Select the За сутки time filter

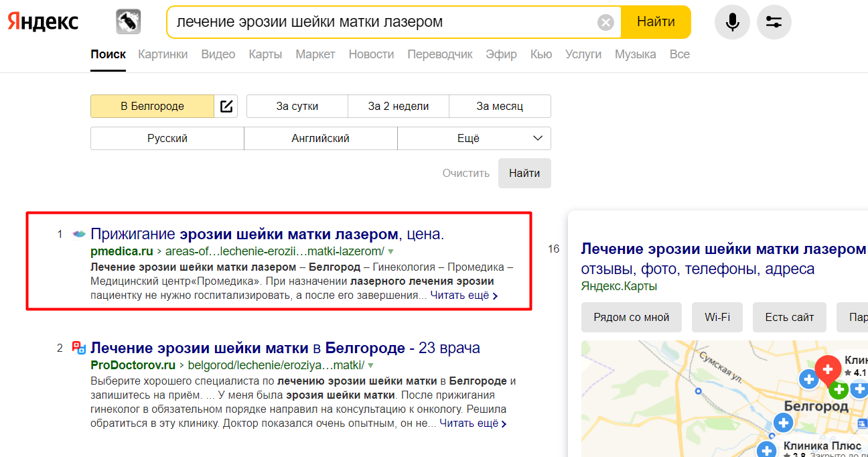(x=297, y=106)
